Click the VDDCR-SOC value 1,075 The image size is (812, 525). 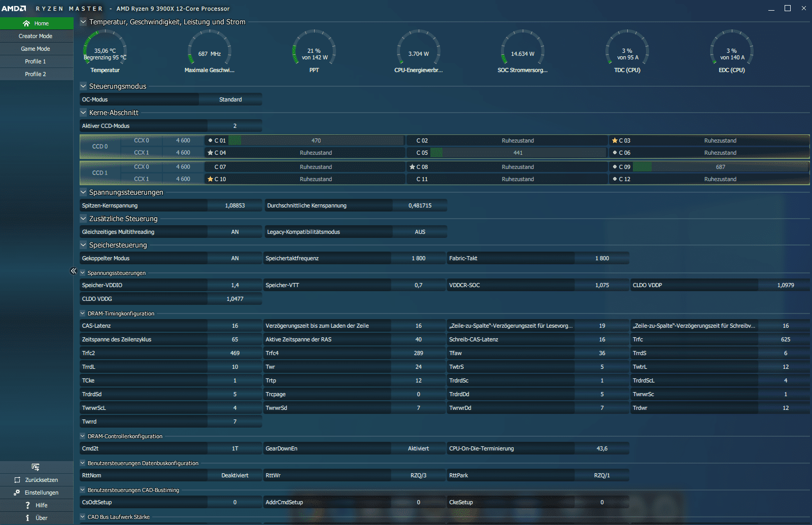point(602,285)
